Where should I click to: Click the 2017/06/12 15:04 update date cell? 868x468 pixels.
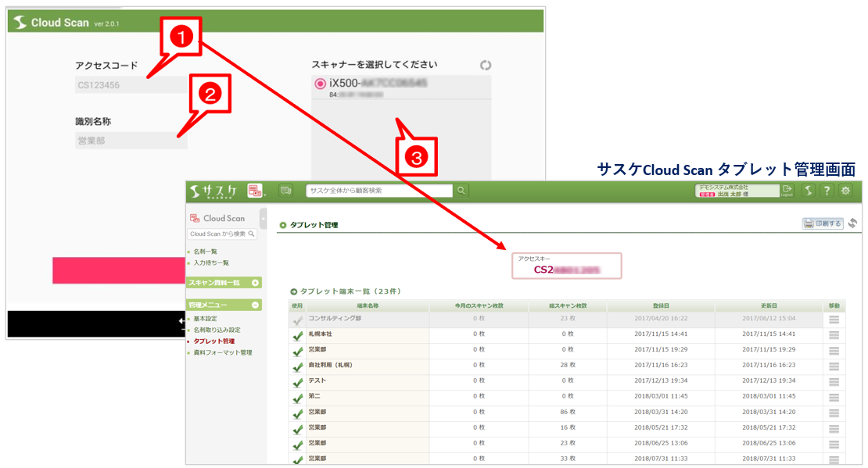(x=769, y=319)
